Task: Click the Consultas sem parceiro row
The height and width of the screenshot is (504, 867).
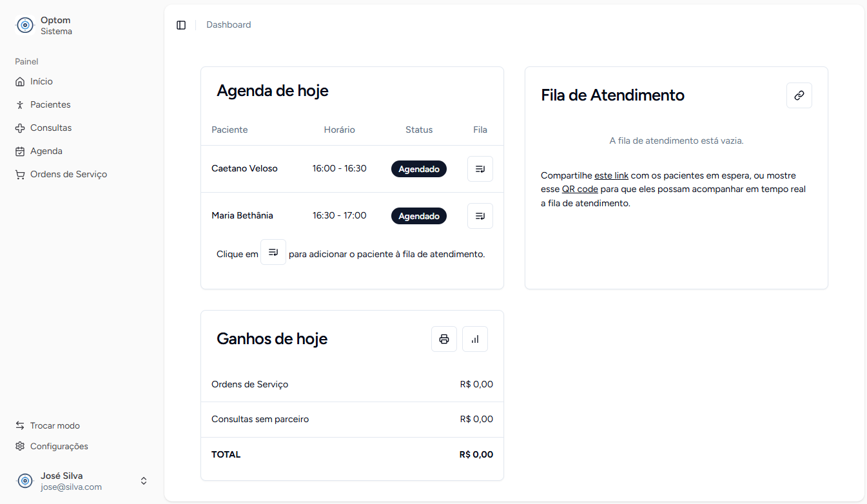Action: click(352, 420)
